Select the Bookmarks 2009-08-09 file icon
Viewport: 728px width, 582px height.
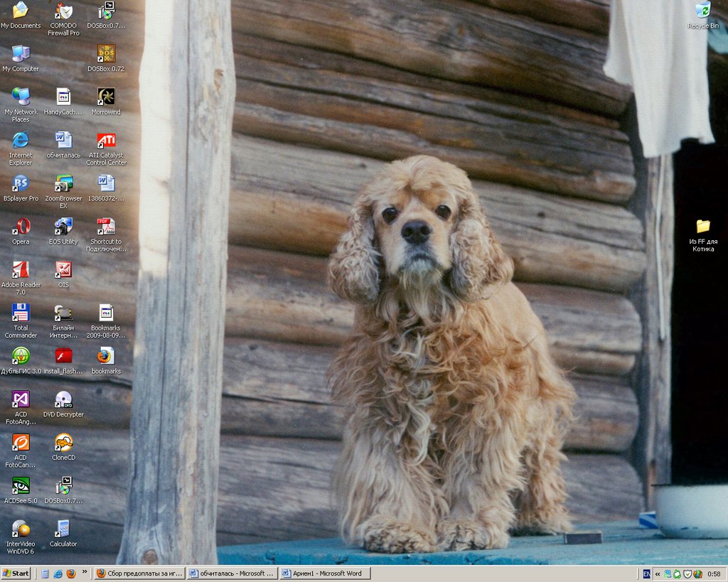pyautogui.click(x=106, y=321)
